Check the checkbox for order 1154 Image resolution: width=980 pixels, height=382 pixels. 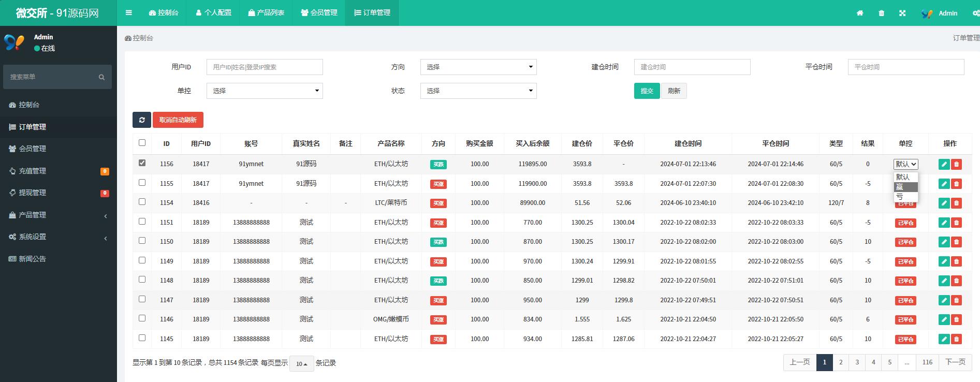coord(142,201)
